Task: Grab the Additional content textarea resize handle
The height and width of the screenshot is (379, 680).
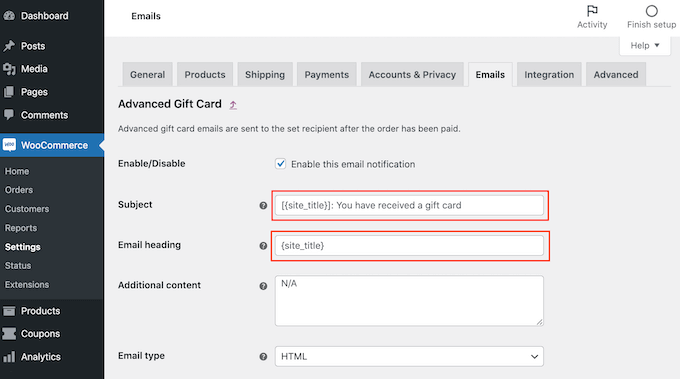Action: coord(539,322)
